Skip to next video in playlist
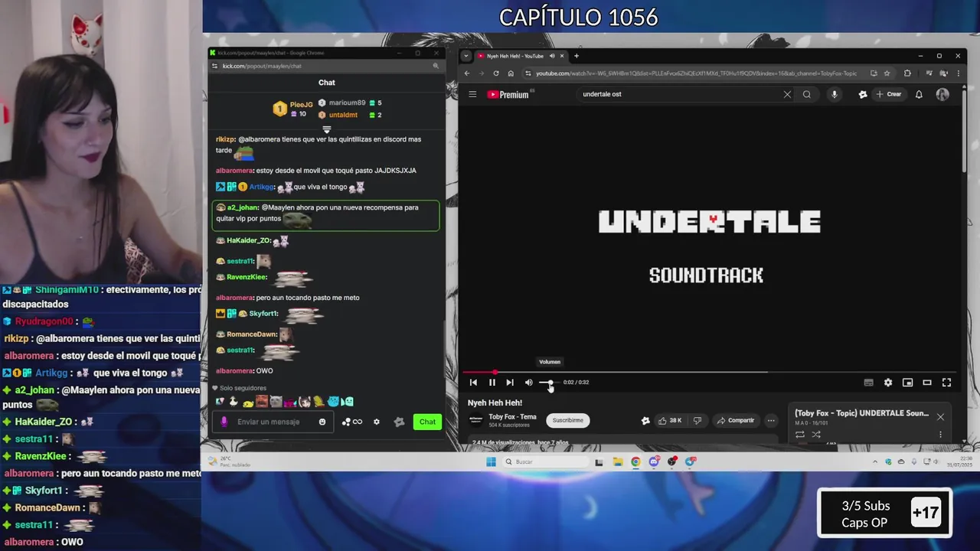The height and width of the screenshot is (551, 980). click(510, 383)
